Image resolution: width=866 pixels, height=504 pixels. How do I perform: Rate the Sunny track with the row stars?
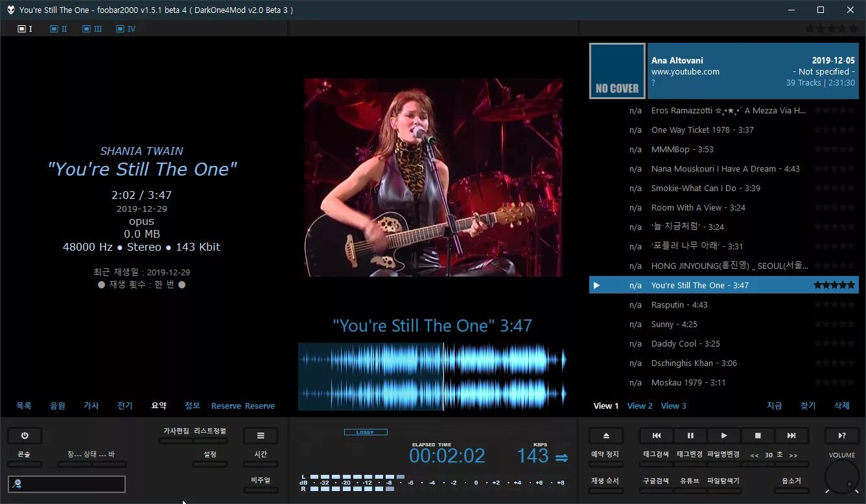[x=834, y=324]
